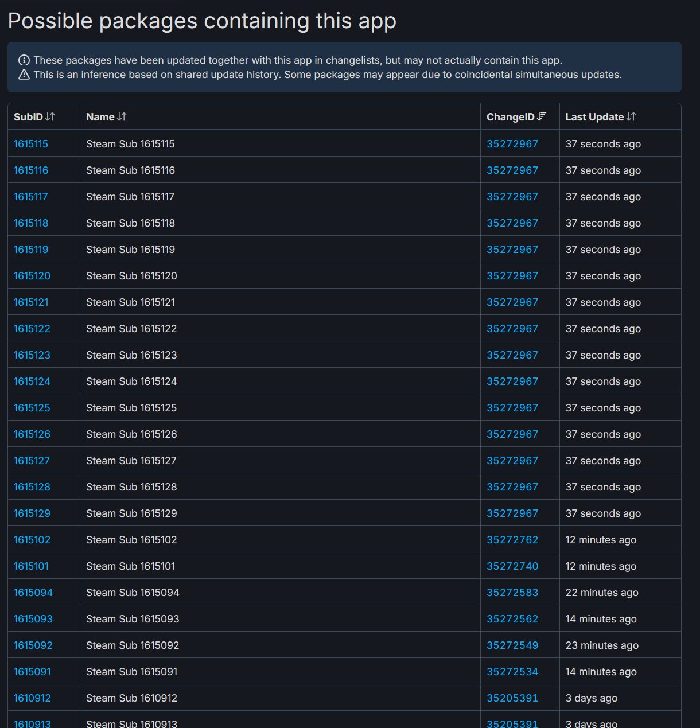Open SubID 1615117 link
This screenshot has height=728, width=700.
coord(31,197)
